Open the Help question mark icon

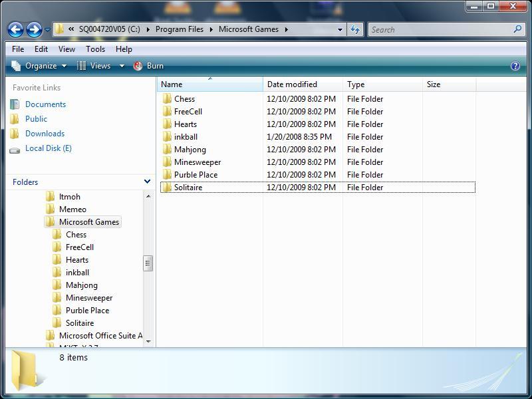coord(515,66)
